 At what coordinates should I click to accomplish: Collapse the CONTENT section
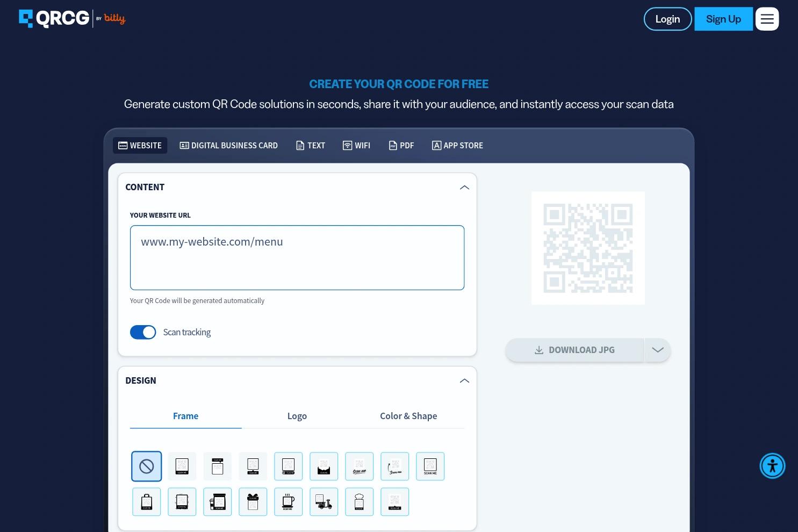click(x=465, y=188)
